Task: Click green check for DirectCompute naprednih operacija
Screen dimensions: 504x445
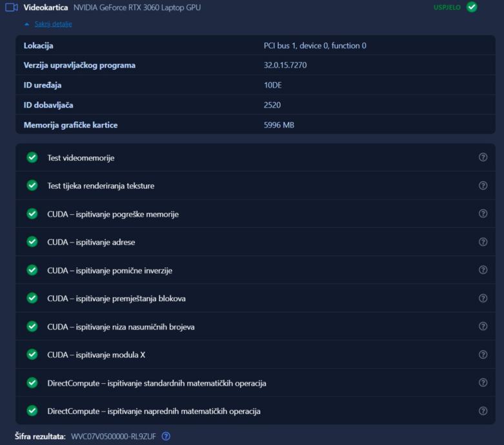Action: coord(32,411)
